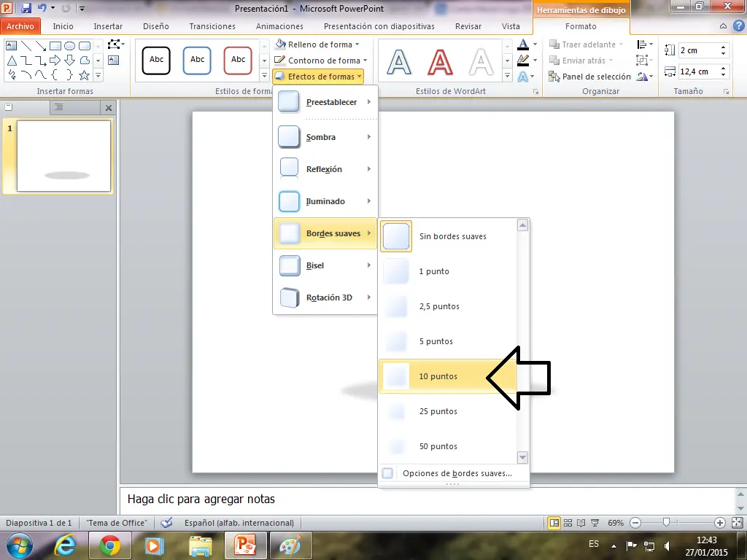Open the Preestablecer submenu
This screenshot has height=560, width=747.
pyautogui.click(x=325, y=102)
